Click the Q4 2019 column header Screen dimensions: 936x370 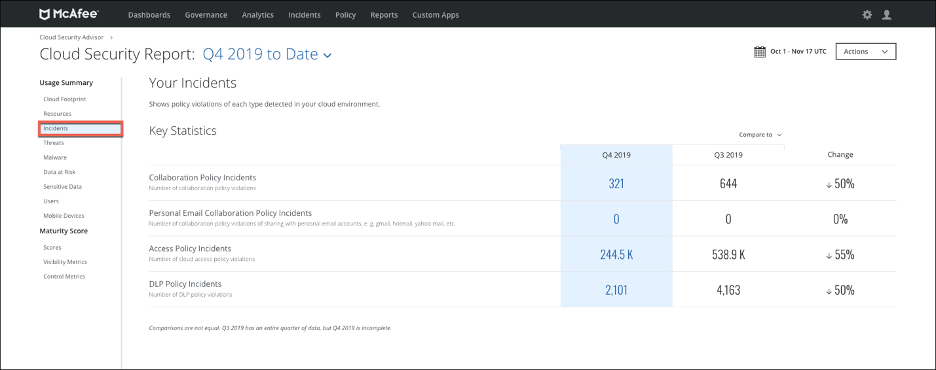616,155
